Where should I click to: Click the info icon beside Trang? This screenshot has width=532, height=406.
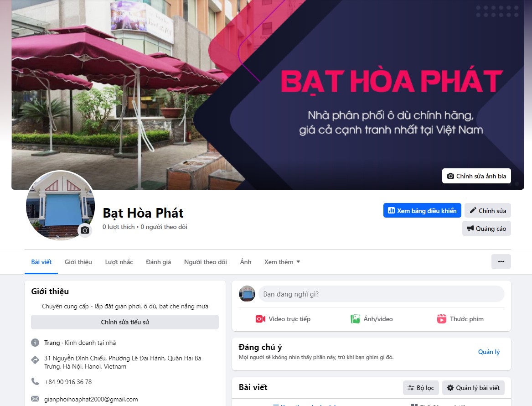click(x=35, y=343)
